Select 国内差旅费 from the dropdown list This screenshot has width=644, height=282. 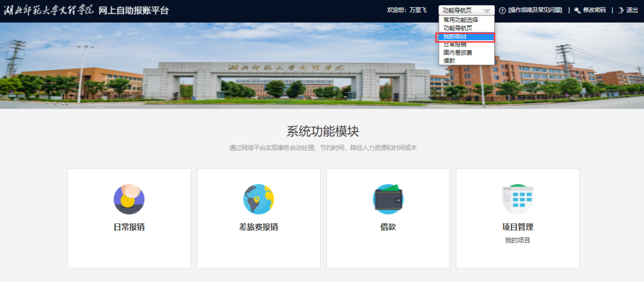pos(458,52)
